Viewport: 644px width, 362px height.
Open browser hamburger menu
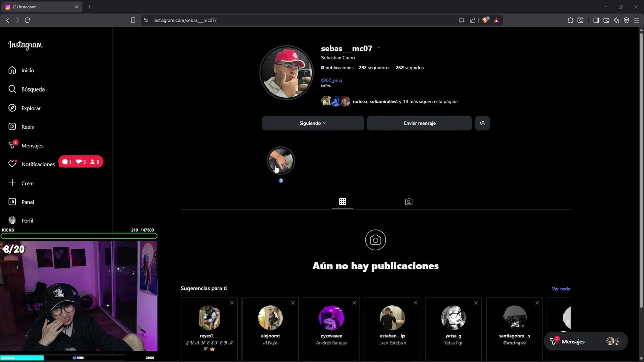[x=636, y=20]
